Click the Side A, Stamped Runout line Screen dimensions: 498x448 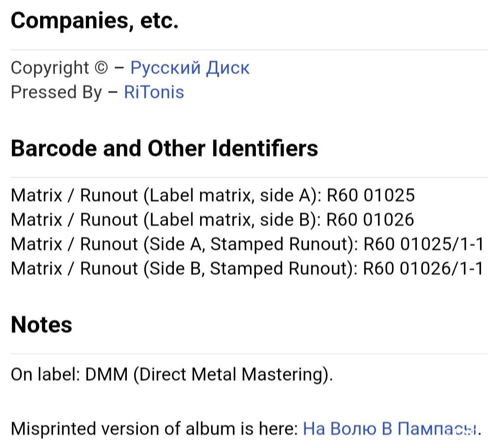[x=247, y=244]
